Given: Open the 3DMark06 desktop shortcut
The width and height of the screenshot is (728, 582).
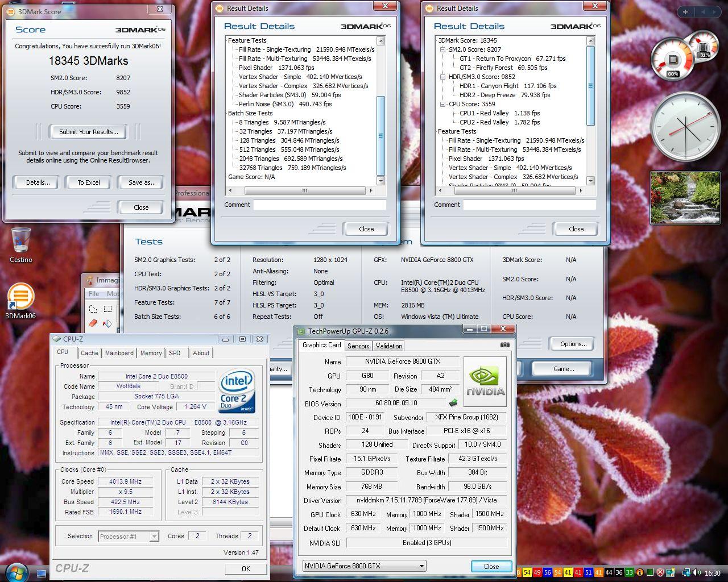Looking at the screenshot, I should tap(20, 301).
